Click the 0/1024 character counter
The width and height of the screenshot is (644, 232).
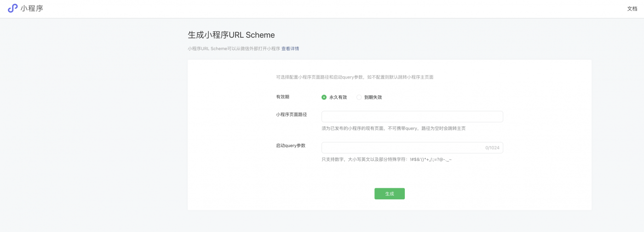(x=492, y=148)
